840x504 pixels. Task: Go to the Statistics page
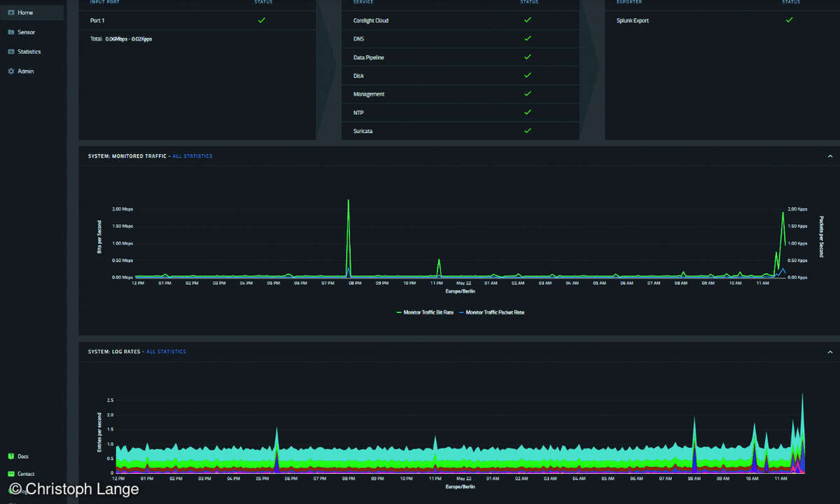pyautogui.click(x=29, y=52)
